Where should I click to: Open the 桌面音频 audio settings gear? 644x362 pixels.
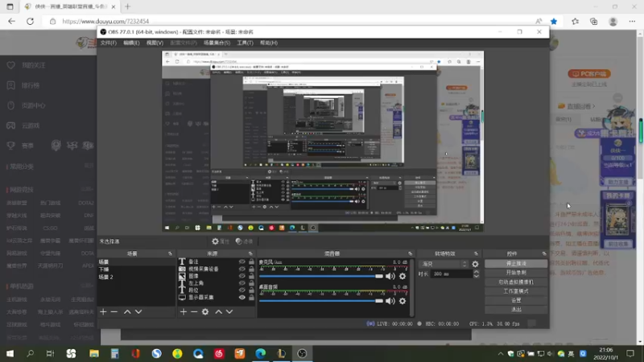coord(402,301)
